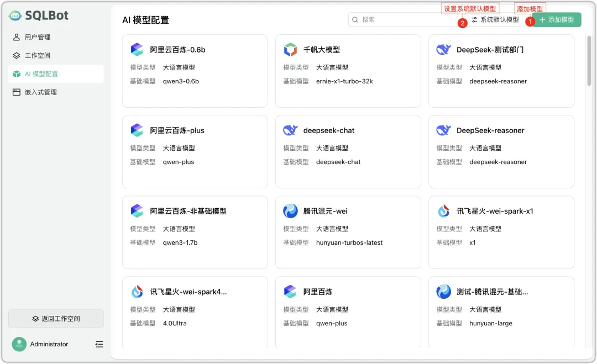Click the user management person icon
Screen dimensions: 597x364
pyautogui.click(x=17, y=37)
